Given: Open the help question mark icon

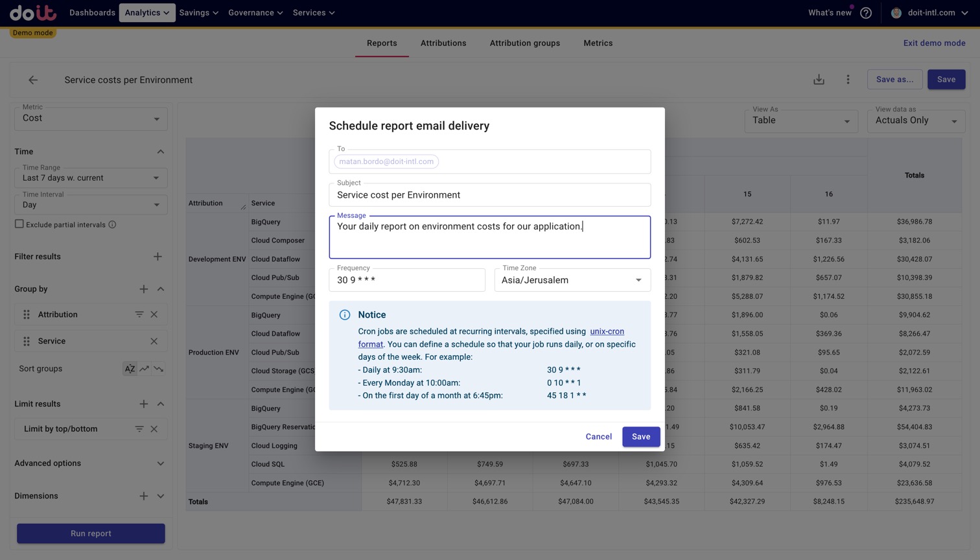Looking at the screenshot, I should point(866,13).
